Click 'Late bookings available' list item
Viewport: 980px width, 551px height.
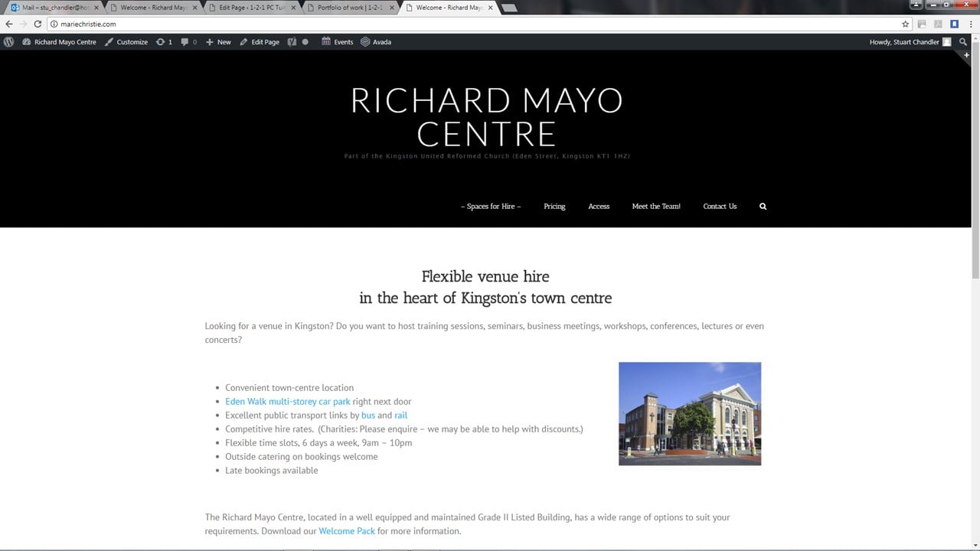tap(272, 471)
